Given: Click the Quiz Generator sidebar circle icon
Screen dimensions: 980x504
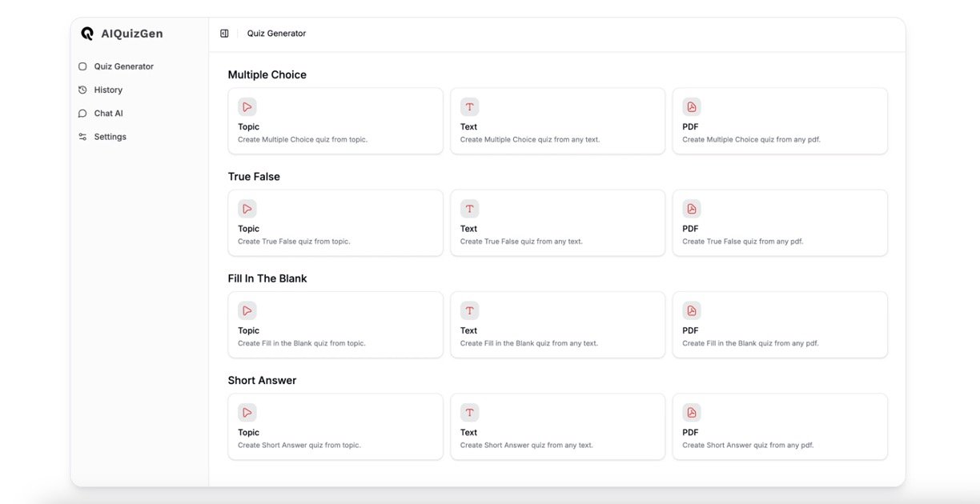Looking at the screenshot, I should (82, 66).
